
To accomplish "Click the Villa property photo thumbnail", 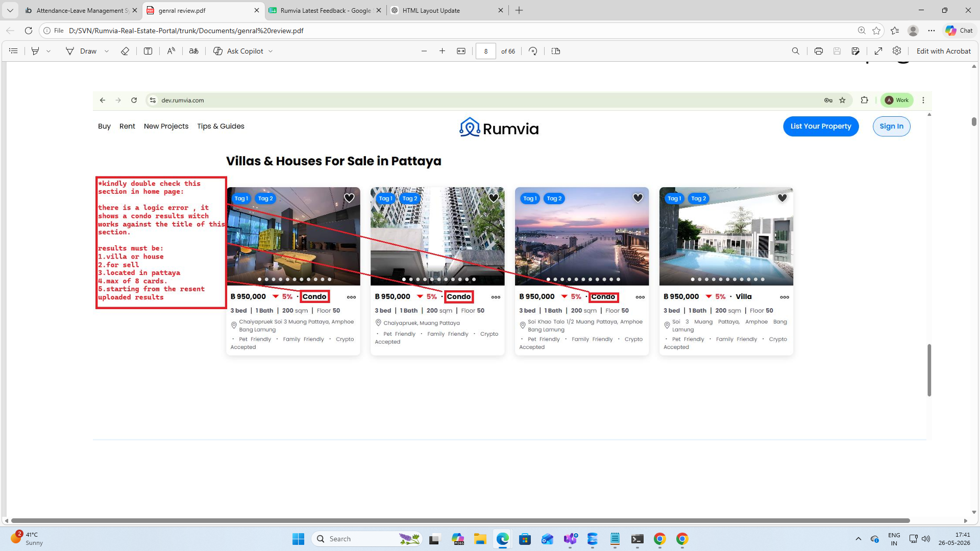I will [x=726, y=236].
